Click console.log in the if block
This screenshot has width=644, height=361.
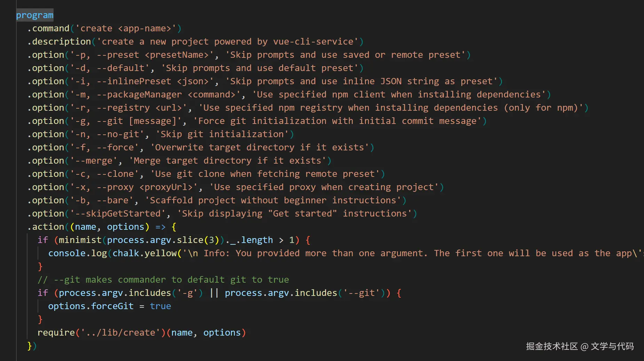point(78,253)
